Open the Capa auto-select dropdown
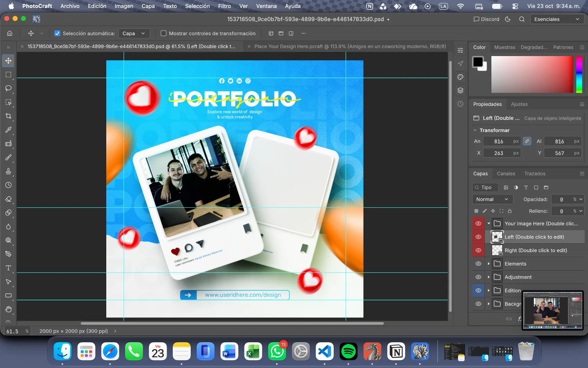 pyautogui.click(x=134, y=33)
